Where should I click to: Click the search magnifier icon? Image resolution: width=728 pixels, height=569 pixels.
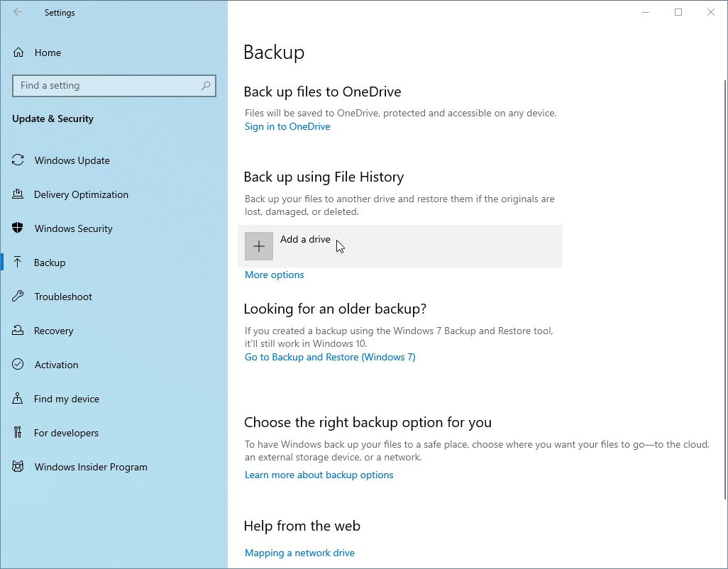[206, 85]
